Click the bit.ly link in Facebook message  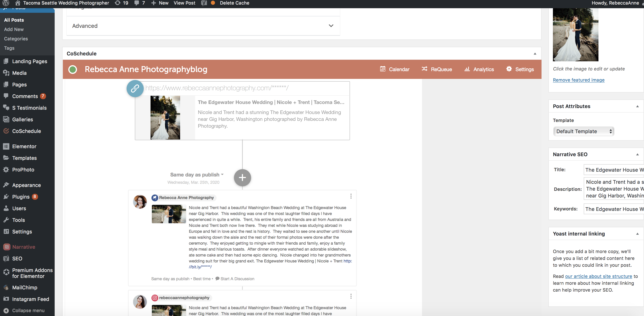coord(200,267)
